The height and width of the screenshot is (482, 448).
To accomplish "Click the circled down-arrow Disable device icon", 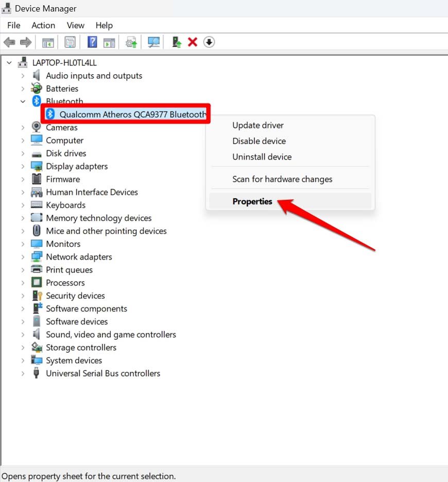I will (x=209, y=42).
